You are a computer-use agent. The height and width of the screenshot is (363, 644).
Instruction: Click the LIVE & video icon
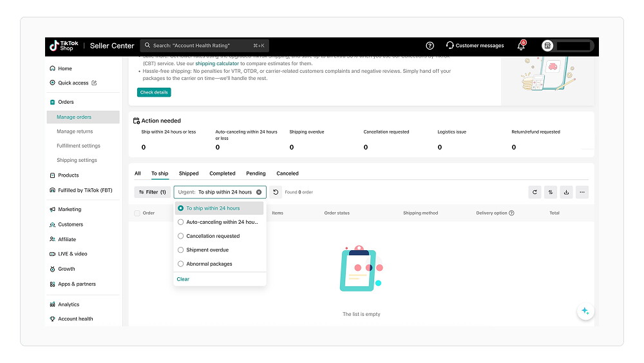(52, 254)
